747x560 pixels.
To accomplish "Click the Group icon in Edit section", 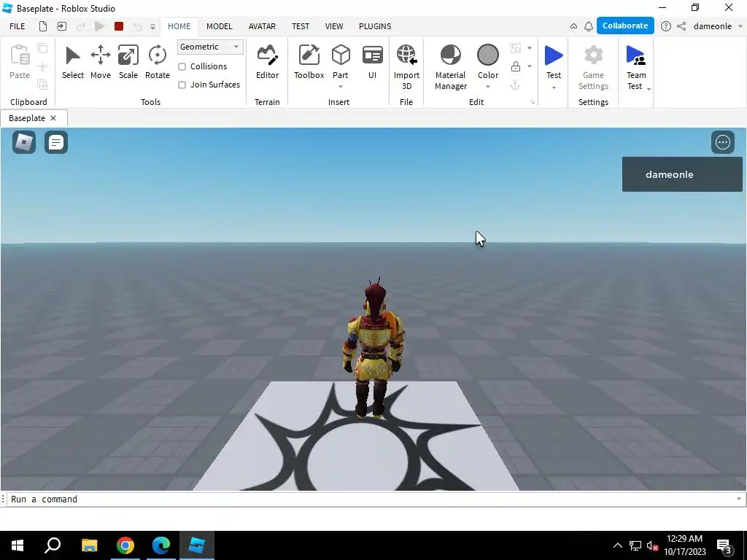I will [516, 48].
